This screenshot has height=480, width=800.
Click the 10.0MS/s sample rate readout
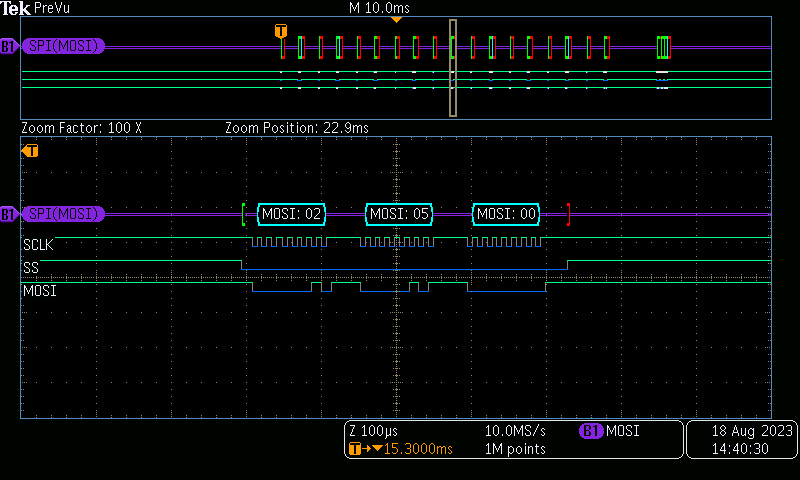tap(515, 431)
